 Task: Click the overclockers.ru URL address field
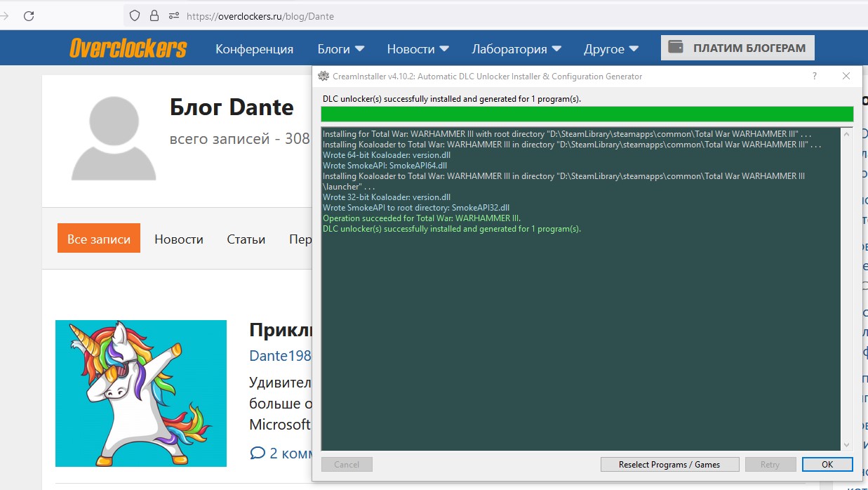point(260,16)
